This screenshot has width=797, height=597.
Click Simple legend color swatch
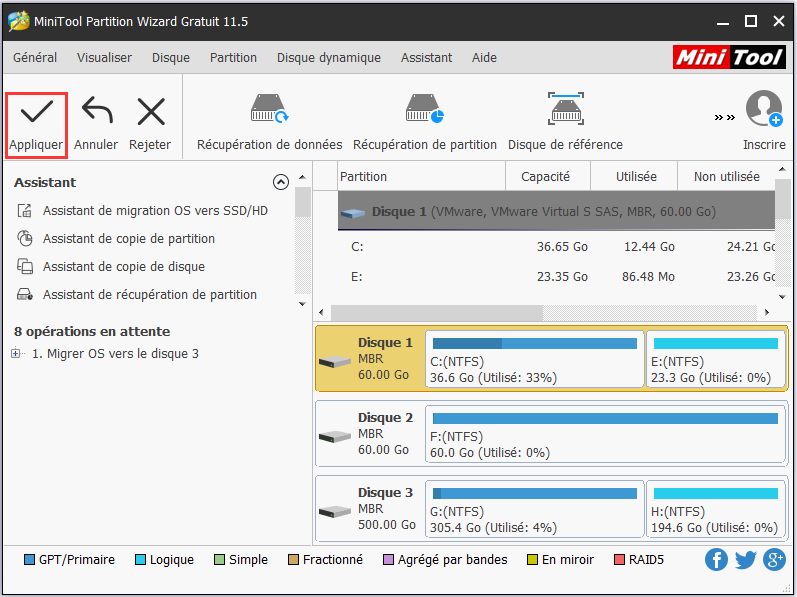click(x=220, y=559)
